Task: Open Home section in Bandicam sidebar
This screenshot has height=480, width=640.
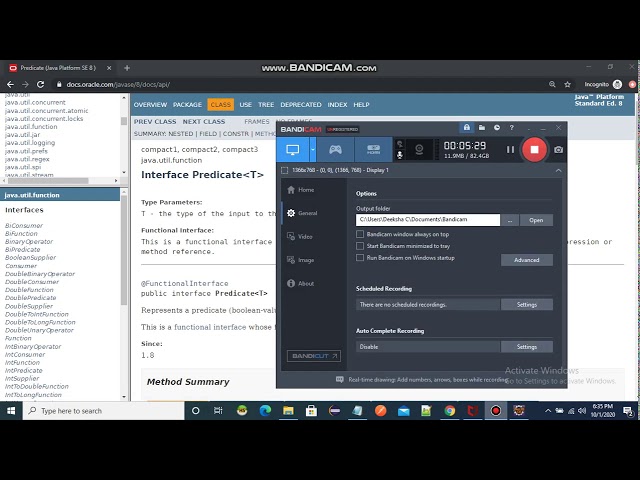Action: tap(301, 190)
